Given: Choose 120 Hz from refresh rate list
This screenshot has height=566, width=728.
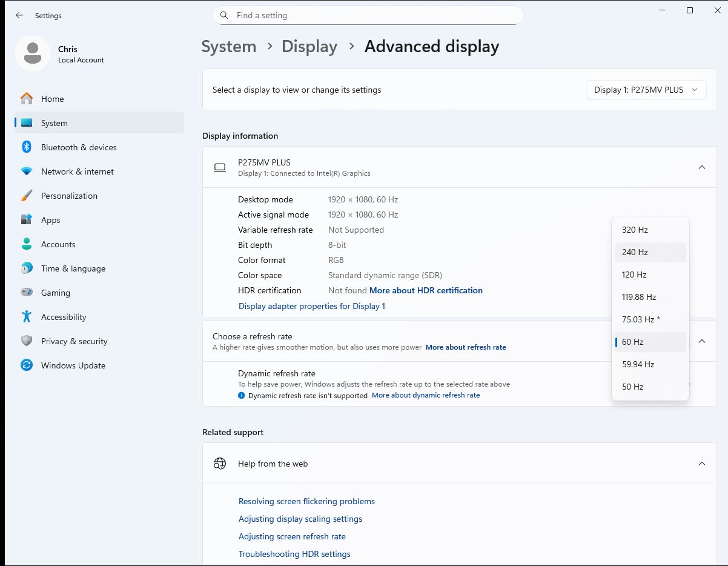Looking at the screenshot, I should coord(650,275).
